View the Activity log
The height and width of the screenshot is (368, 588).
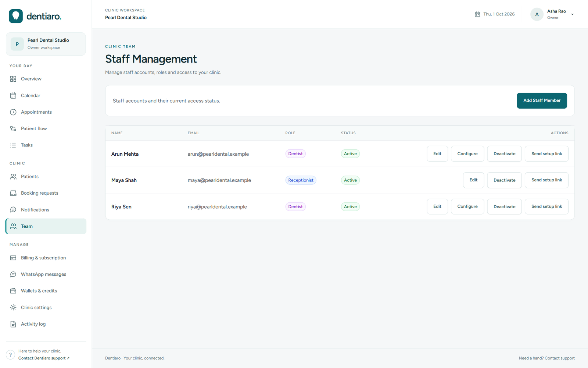click(x=46, y=324)
